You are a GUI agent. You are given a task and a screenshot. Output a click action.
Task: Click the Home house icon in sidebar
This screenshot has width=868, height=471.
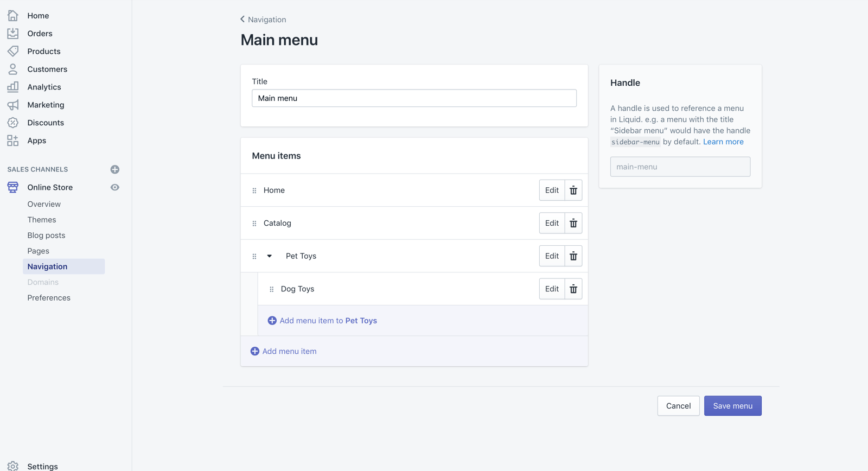(x=13, y=16)
